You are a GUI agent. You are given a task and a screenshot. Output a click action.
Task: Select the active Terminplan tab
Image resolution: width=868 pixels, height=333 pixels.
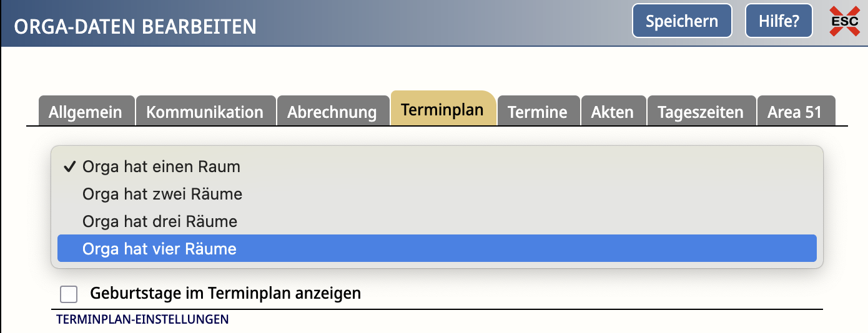(x=443, y=109)
